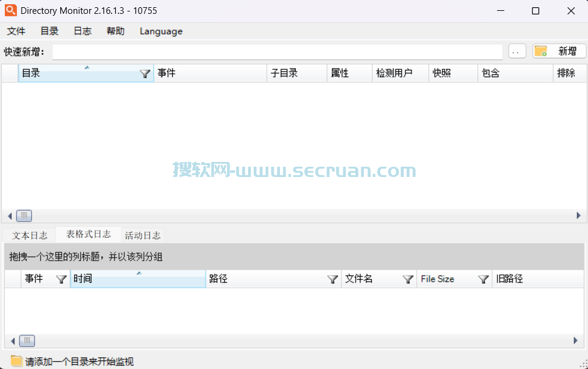Click the 路径 column header text
The width and height of the screenshot is (588, 369).
[218, 279]
